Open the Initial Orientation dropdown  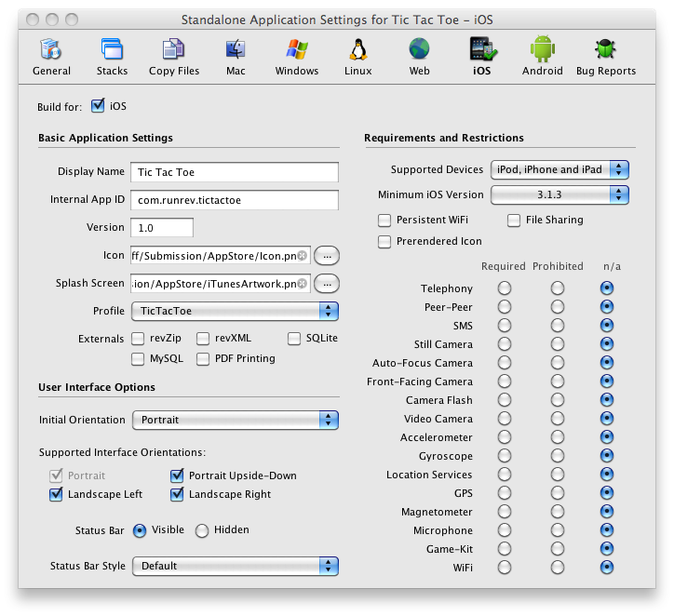point(236,420)
